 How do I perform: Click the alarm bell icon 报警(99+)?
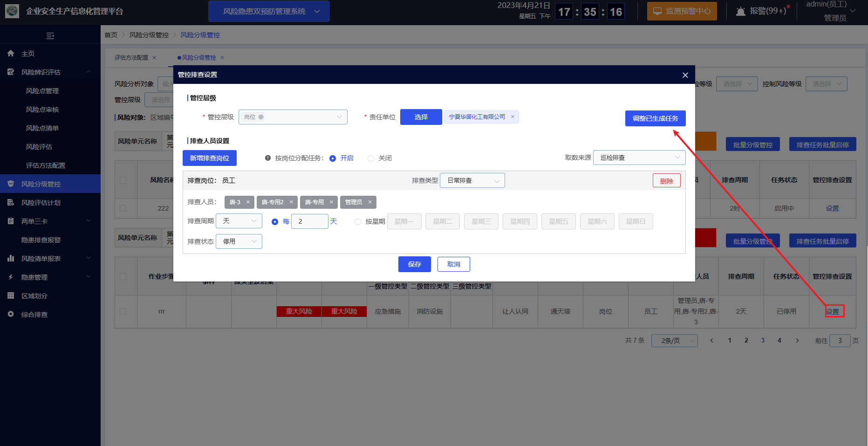(x=740, y=11)
